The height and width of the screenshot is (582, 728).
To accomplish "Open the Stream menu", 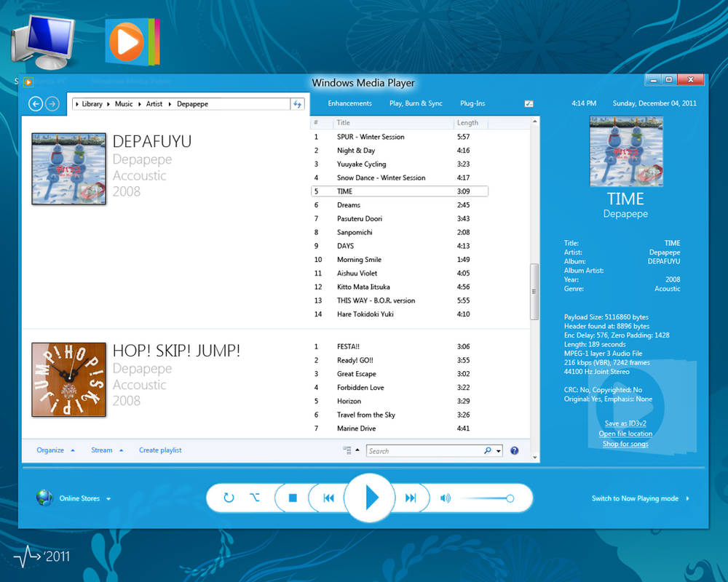I will click(107, 450).
